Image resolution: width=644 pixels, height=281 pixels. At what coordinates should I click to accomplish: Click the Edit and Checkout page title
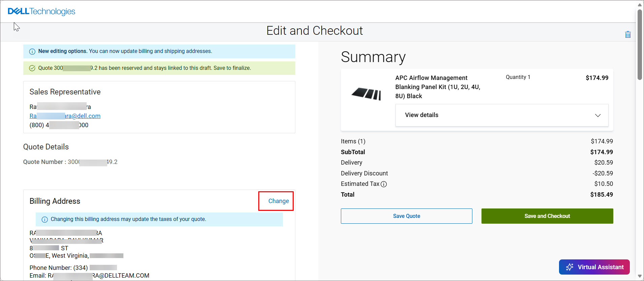(315, 31)
